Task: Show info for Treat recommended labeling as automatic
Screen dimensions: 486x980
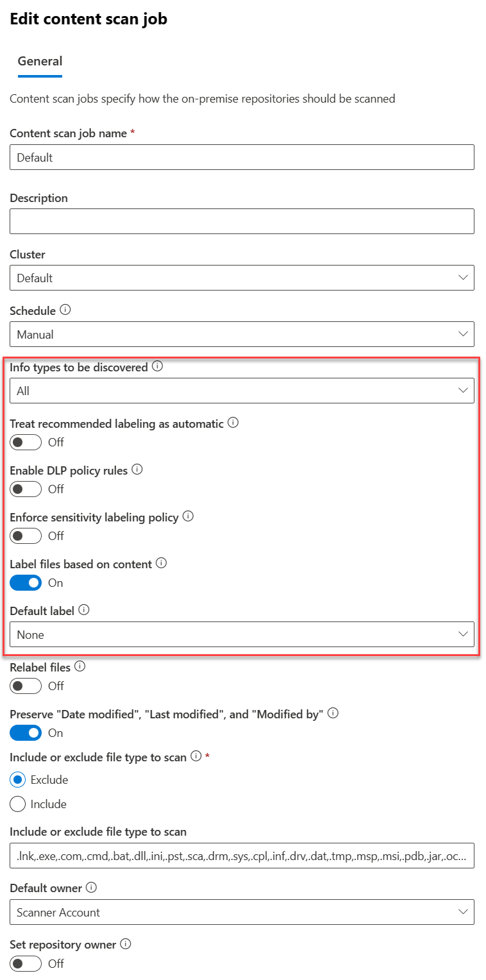Action: tap(233, 423)
